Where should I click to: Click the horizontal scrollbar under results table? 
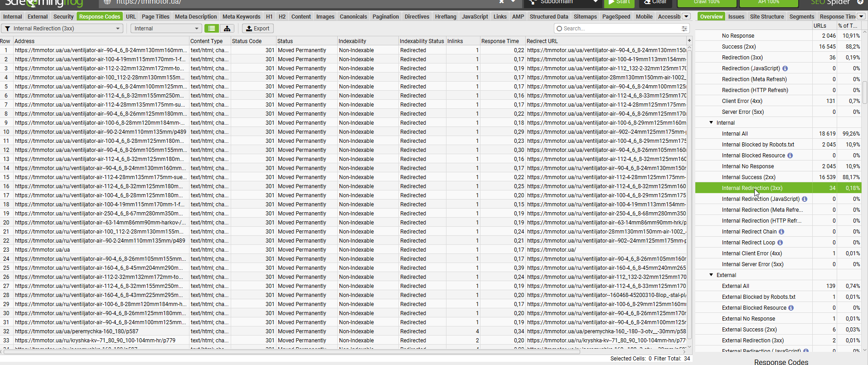pos(292,352)
